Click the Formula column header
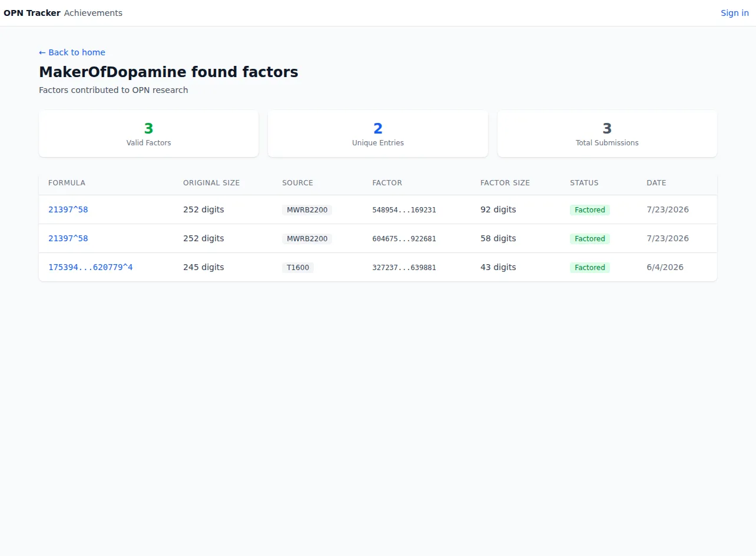Screen dimensions: 756x556 point(67,183)
